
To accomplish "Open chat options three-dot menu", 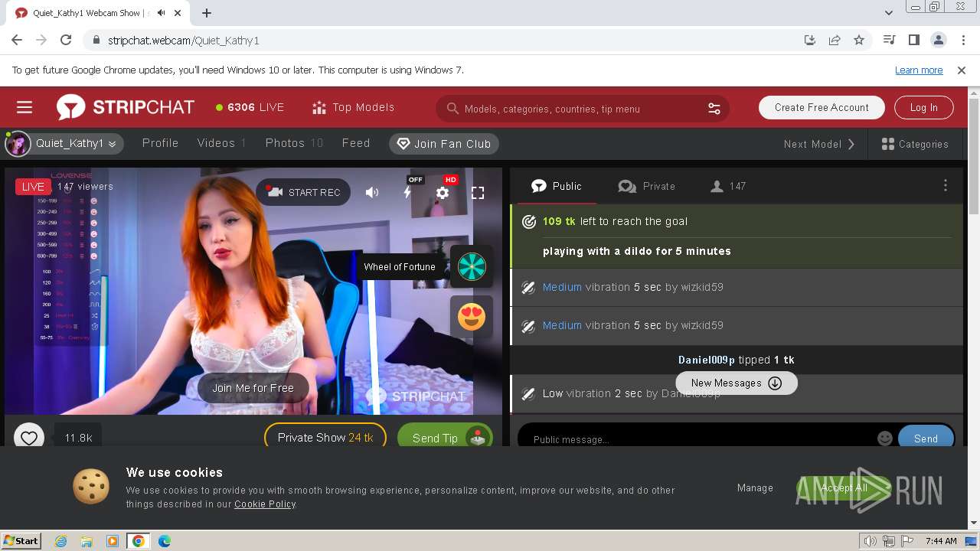I will (x=946, y=186).
